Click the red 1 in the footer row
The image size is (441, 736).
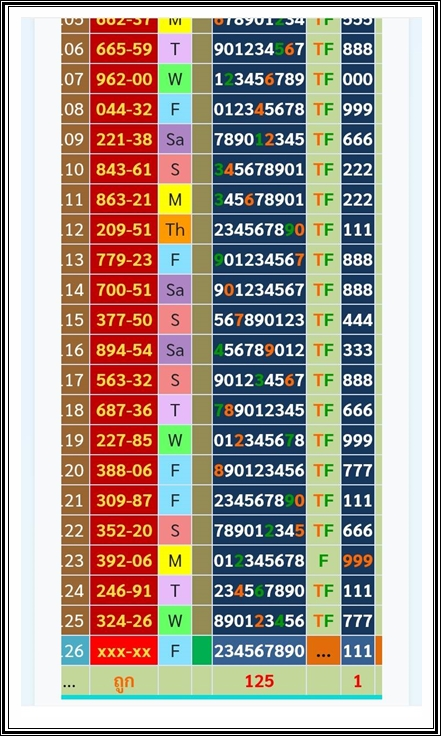357,681
